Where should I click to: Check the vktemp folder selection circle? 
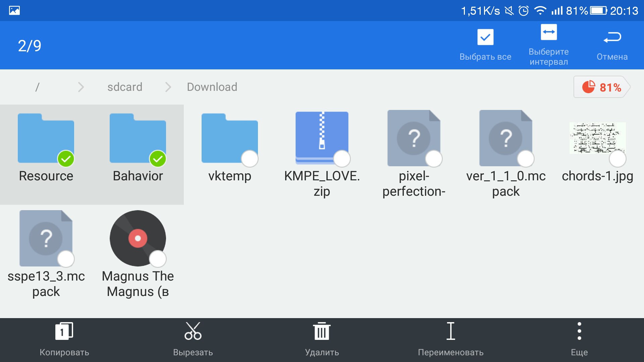pos(250,159)
